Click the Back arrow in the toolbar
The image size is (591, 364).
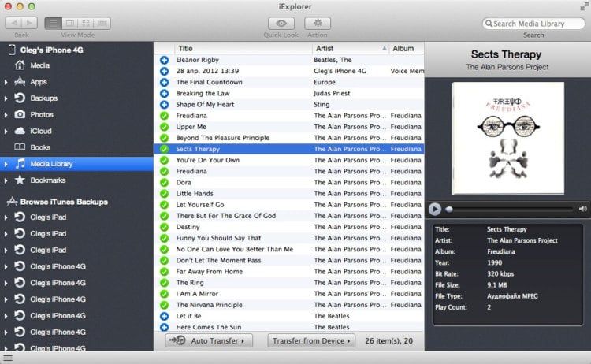tap(14, 23)
